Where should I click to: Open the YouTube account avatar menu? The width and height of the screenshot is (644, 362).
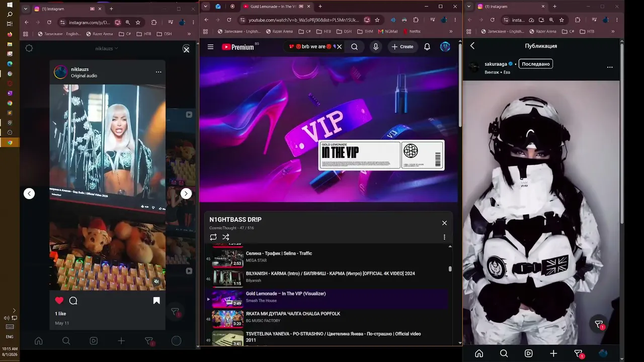[x=445, y=47]
